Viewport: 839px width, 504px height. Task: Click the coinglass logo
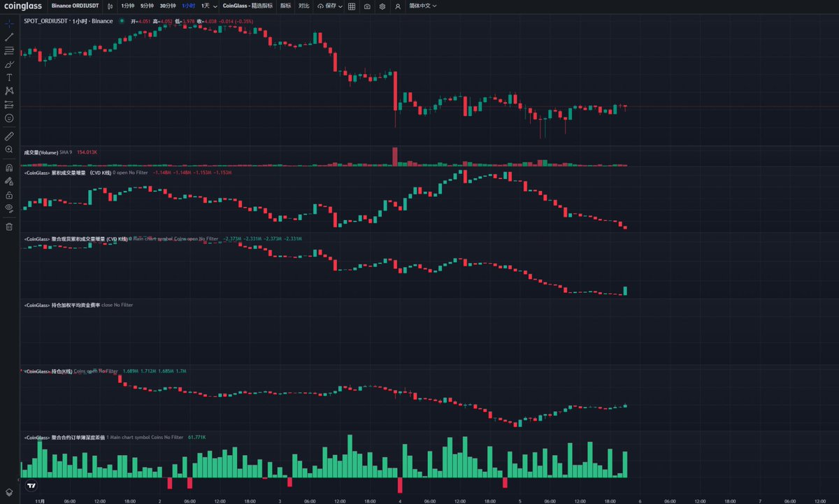tap(23, 6)
